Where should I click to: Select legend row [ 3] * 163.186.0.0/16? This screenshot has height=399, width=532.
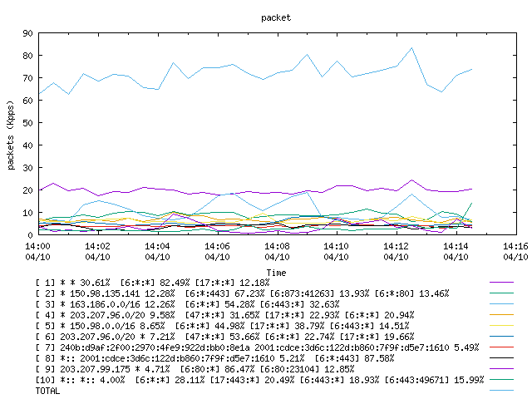tap(187, 304)
